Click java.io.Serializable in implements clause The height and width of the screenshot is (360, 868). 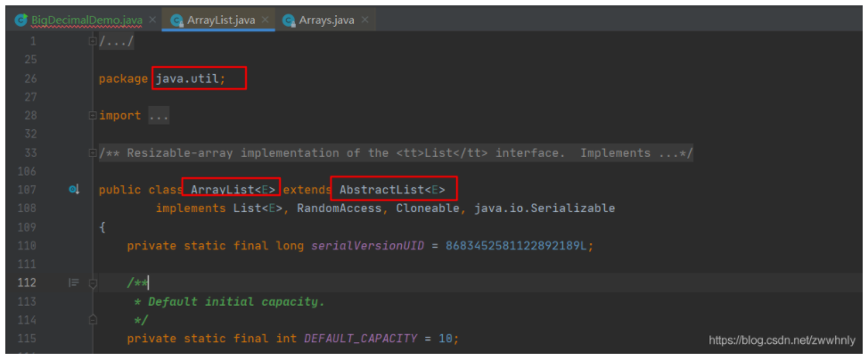[x=545, y=209]
